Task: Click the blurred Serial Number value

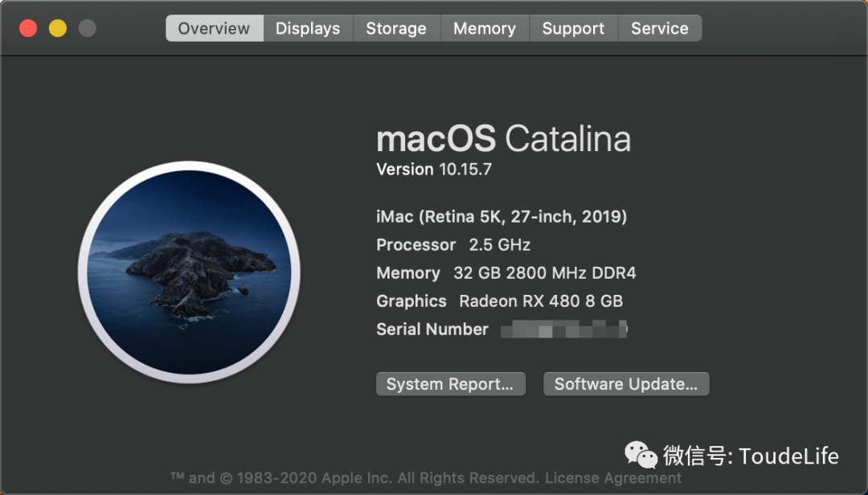Action: tap(563, 329)
